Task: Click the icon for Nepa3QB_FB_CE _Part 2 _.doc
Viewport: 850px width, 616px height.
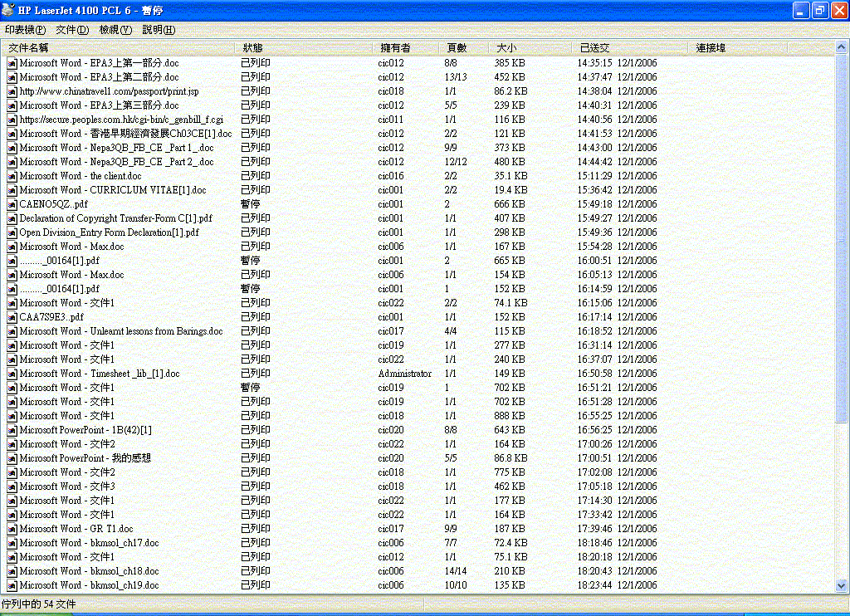Action: click(x=12, y=162)
